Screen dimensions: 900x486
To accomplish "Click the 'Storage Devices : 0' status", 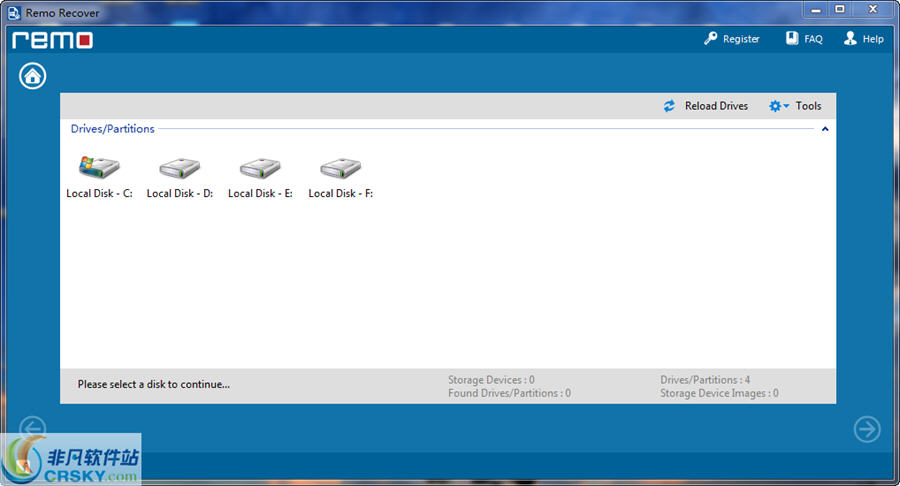I will click(x=491, y=380).
